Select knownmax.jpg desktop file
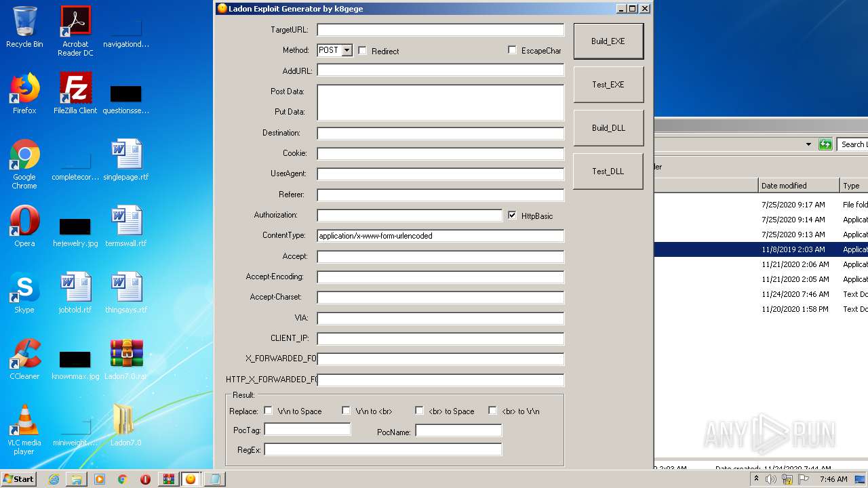 coord(75,364)
